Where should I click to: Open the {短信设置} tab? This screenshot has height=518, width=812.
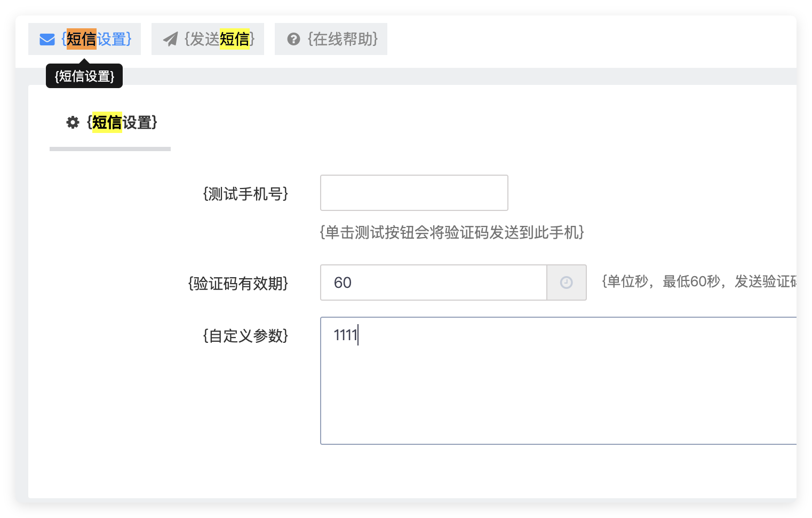click(84, 39)
